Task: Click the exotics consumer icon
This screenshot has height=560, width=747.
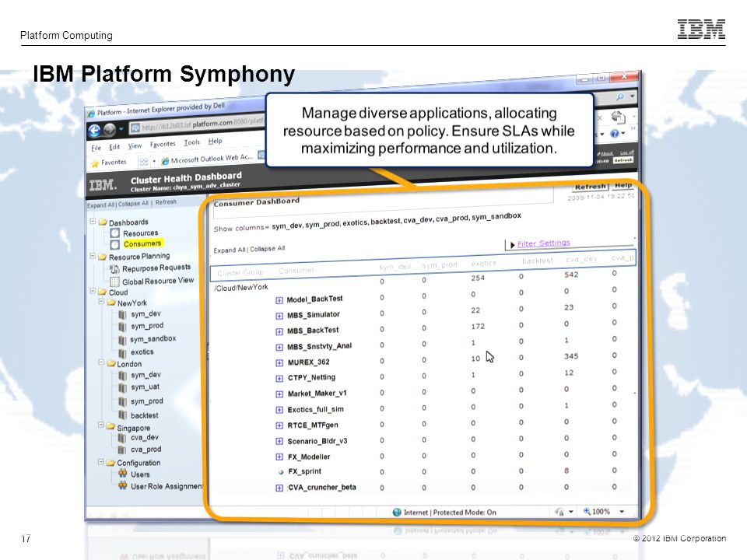Action: (x=122, y=353)
